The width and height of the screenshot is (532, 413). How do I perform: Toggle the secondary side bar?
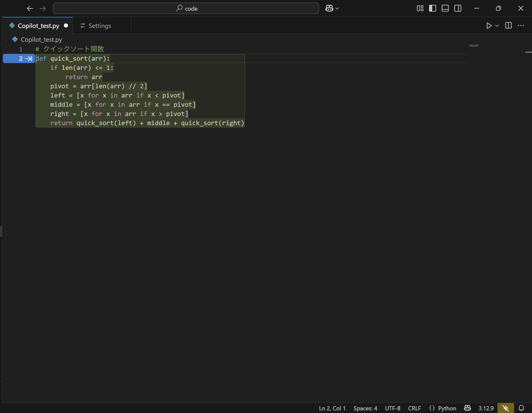click(458, 8)
